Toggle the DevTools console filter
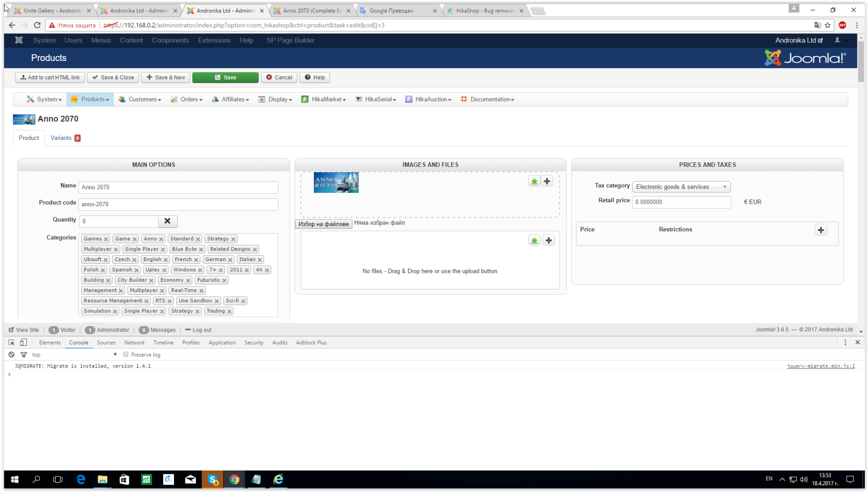The image size is (868, 492). click(24, 354)
